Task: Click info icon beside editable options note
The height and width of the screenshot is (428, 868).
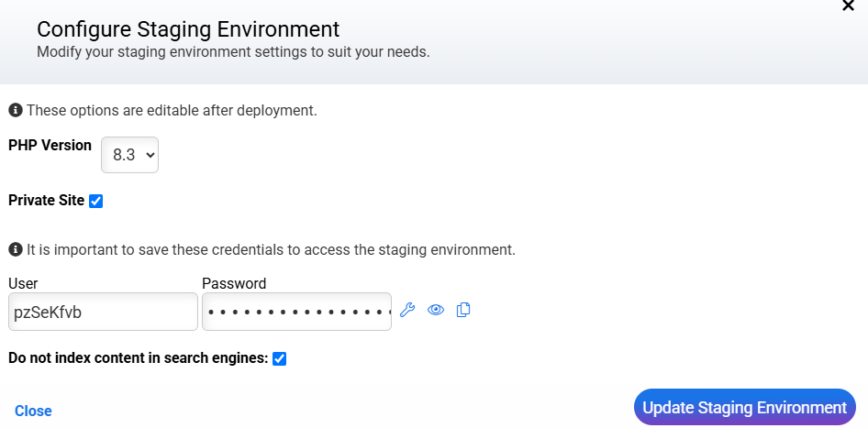Action: (x=16, y=110)
